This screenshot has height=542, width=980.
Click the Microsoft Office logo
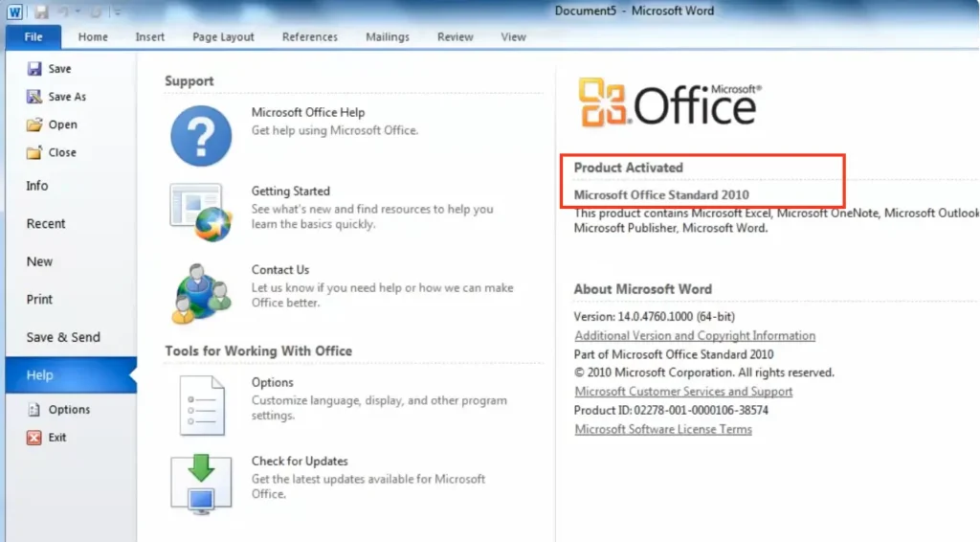pos(670,102)
